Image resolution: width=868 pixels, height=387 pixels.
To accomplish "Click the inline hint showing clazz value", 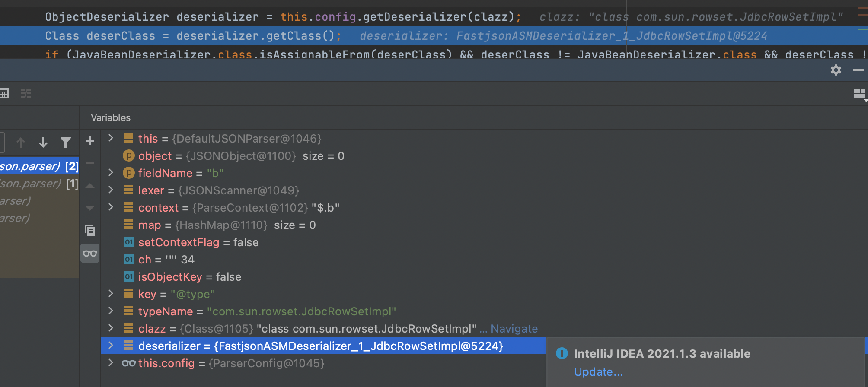I will [x=691, y=17].
